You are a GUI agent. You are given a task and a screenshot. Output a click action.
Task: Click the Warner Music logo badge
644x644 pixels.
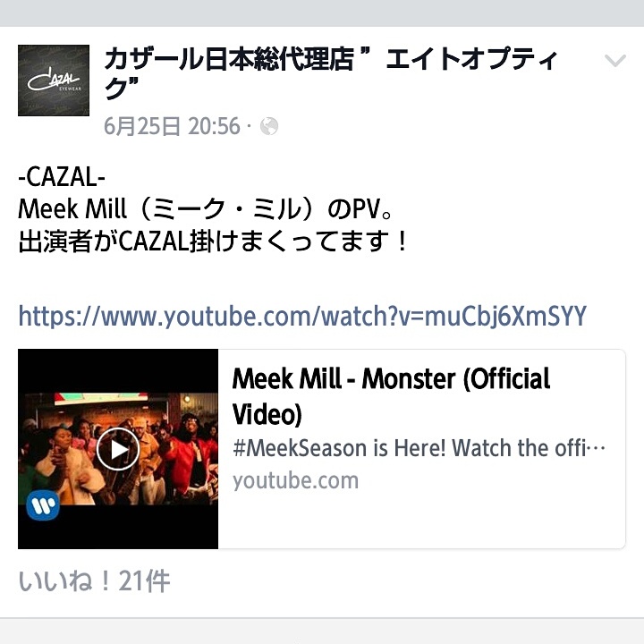tap(43, 505)
